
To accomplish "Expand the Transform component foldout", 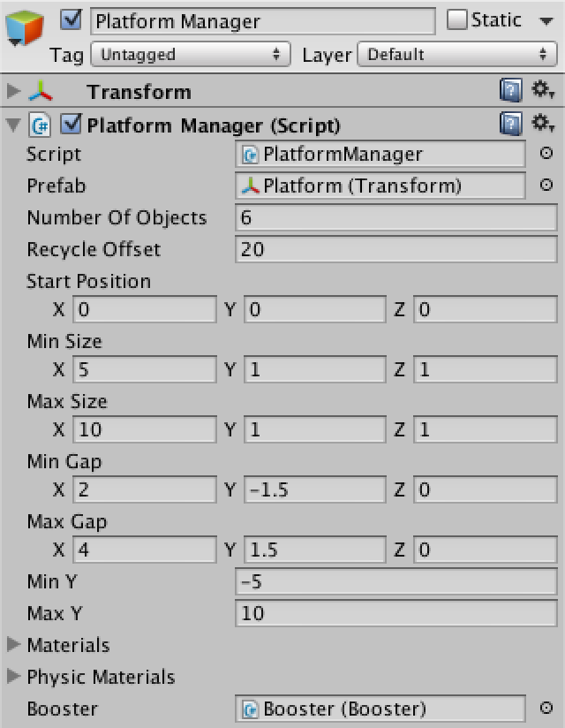I will pyautogui.click(x=14, y=90).
